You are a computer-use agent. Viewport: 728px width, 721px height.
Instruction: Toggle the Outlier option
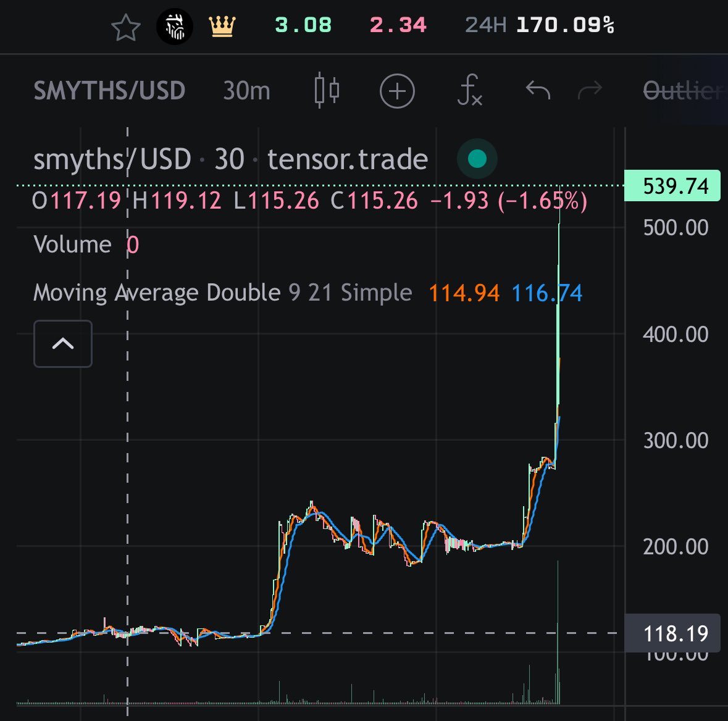(x=684, y=91)
